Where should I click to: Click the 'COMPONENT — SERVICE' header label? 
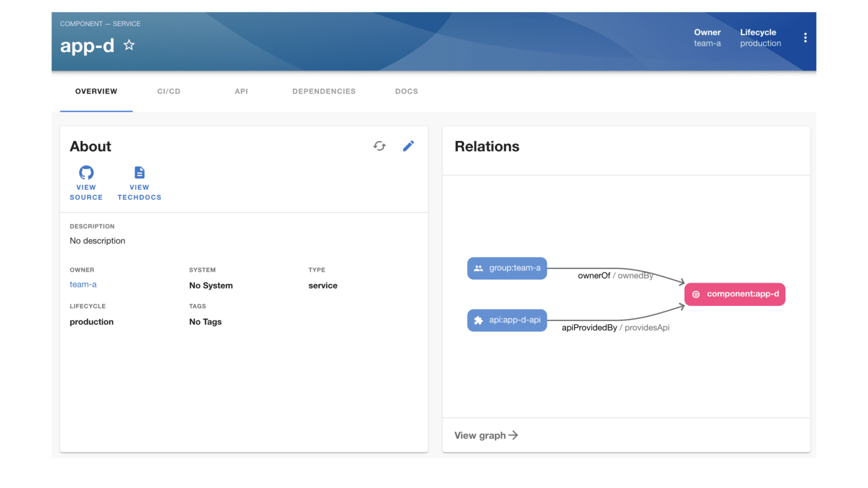100,24
